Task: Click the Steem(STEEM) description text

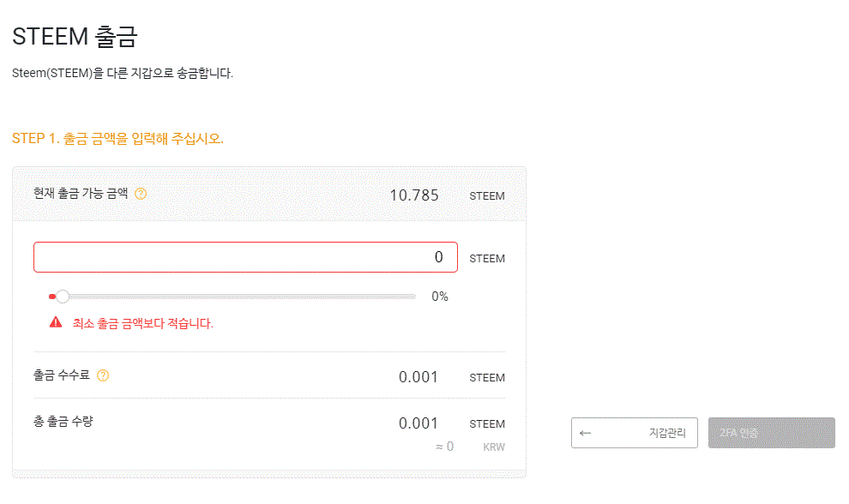Action: coord(123,73)
